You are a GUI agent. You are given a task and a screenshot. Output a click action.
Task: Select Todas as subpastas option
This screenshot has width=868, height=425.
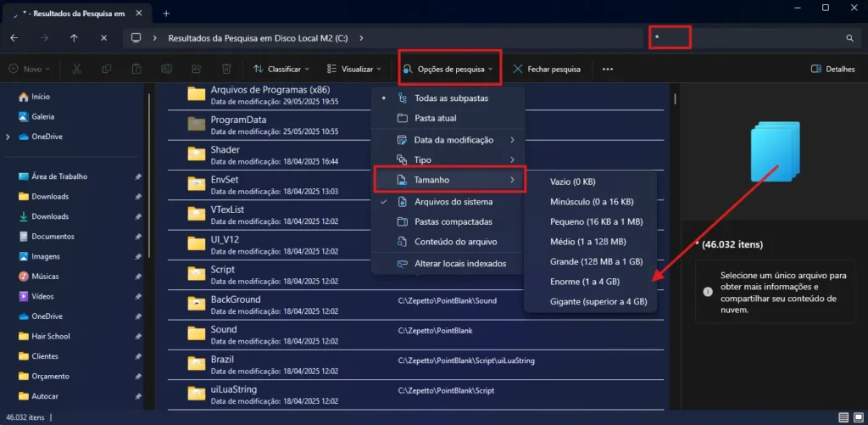click(448, 98)
